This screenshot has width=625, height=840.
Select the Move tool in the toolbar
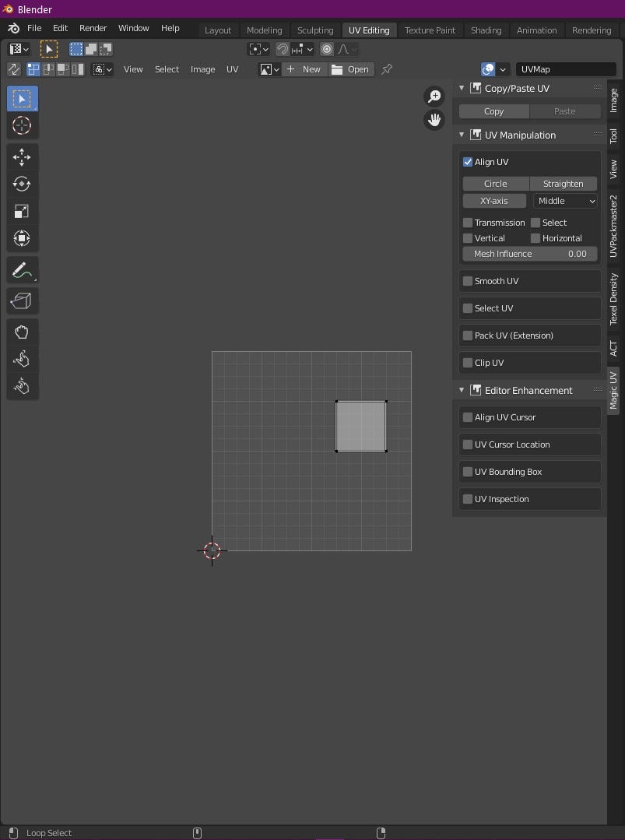(22, 156)
